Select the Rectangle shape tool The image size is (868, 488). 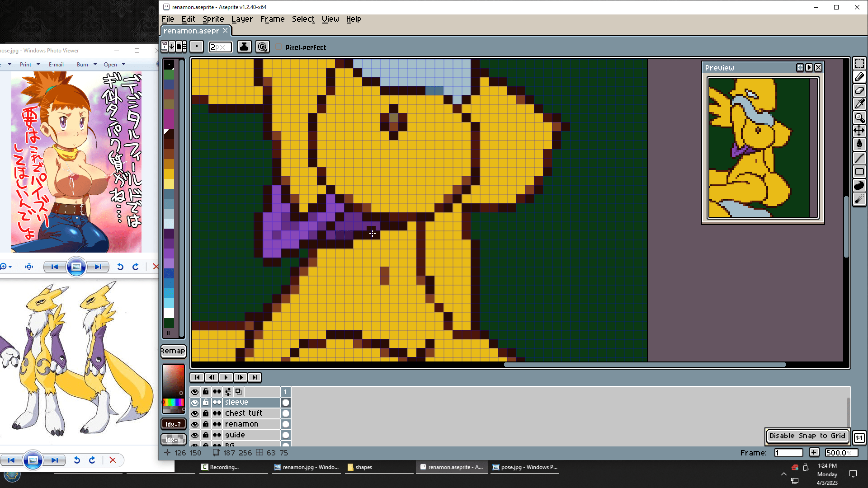tap(859, 172)
